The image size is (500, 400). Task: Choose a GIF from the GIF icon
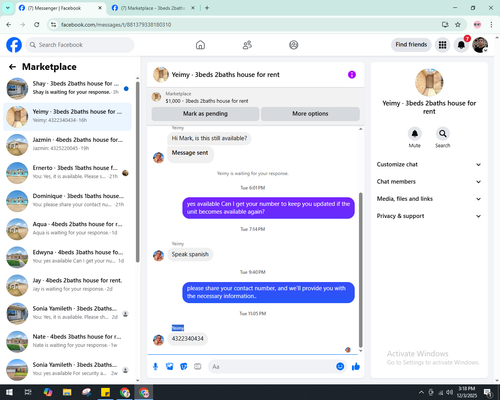(x=198, y=367)
